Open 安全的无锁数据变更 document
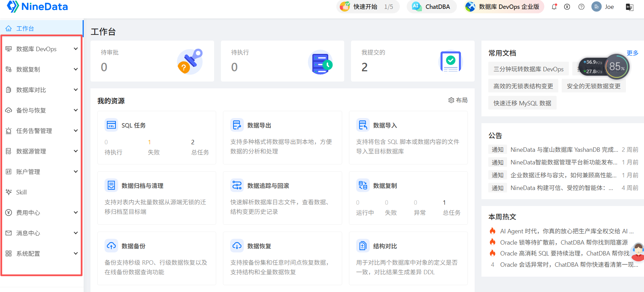The width and height of the screenshot is (644, 292). [x=594, y=86]
